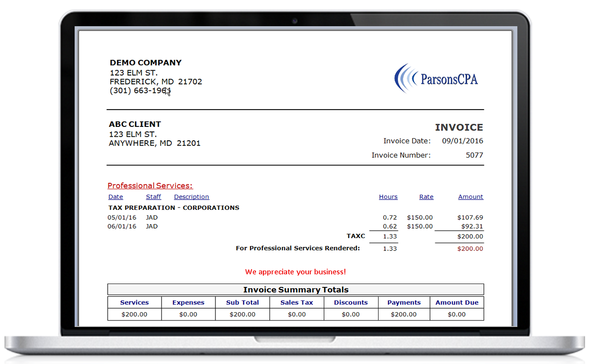This screenshot has height=364, width=591.
Task: Select invoice number 5077
Action: coord(474,155)
